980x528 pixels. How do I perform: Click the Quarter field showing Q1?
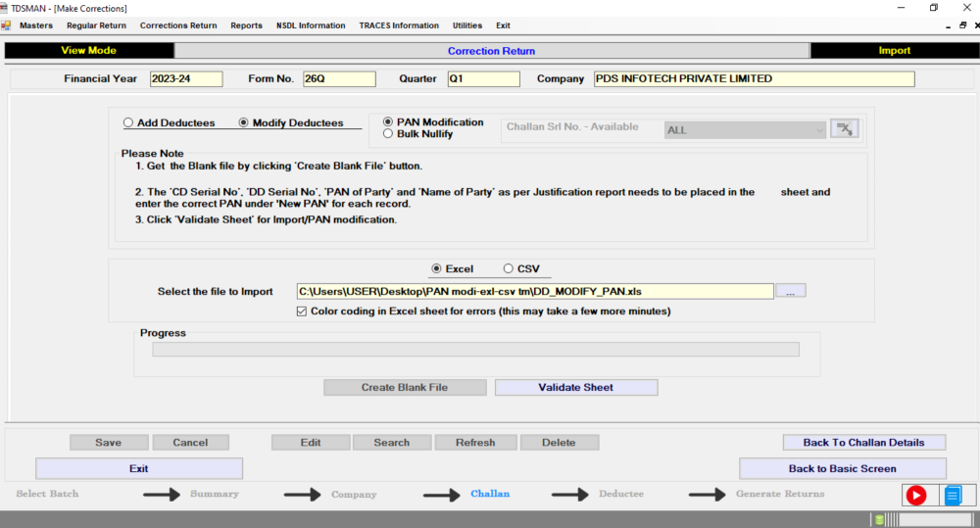click(484, 78)
